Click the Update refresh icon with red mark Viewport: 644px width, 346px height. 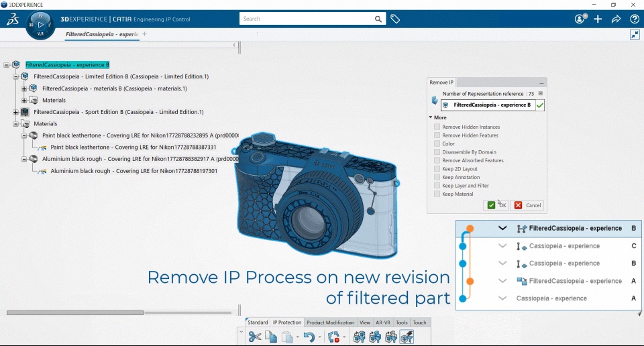click(x=333, y=337)
